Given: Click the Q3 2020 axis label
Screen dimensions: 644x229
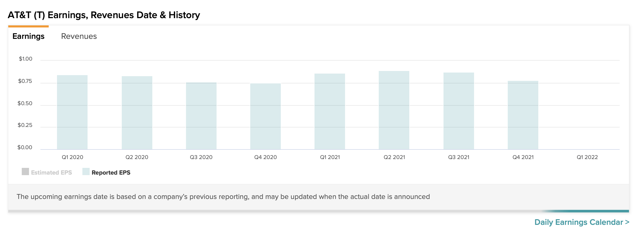Looking at the screenshot, I should [201, 157].
